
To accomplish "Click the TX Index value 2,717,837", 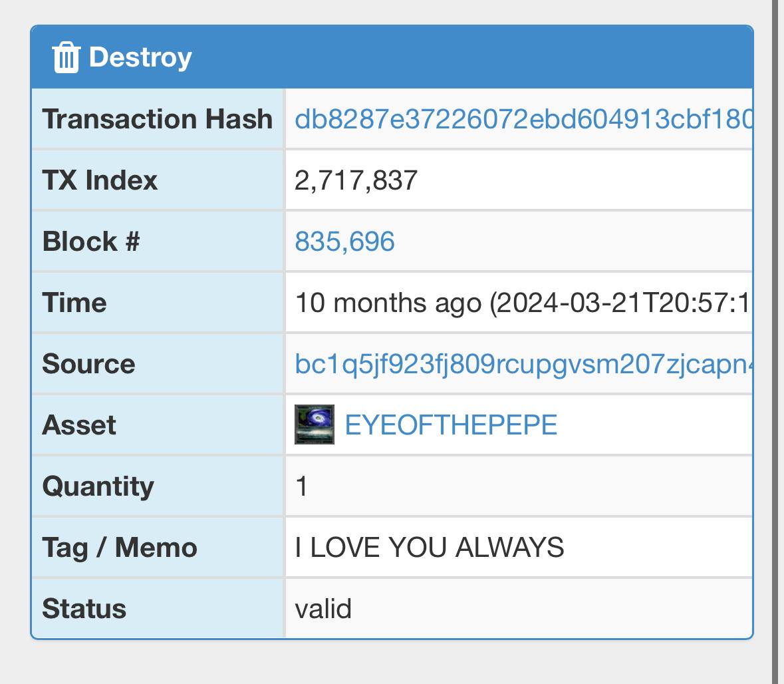I will click(356, 180).
